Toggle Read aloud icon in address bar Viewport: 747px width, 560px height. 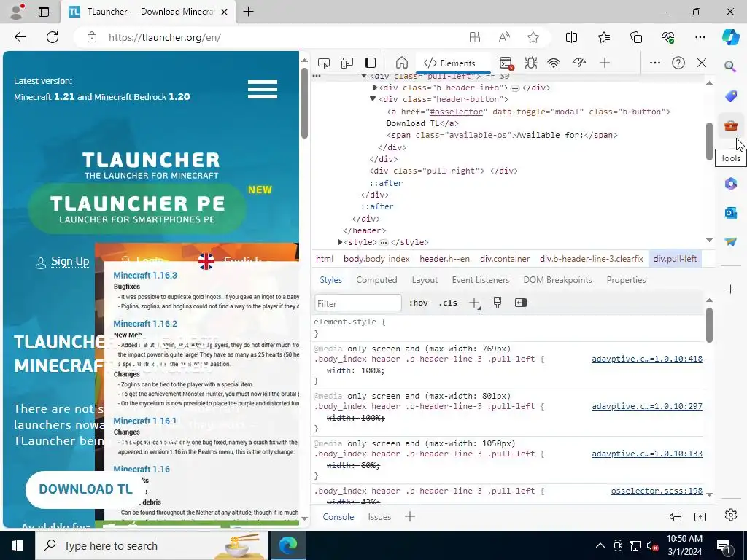click(504, 37)
